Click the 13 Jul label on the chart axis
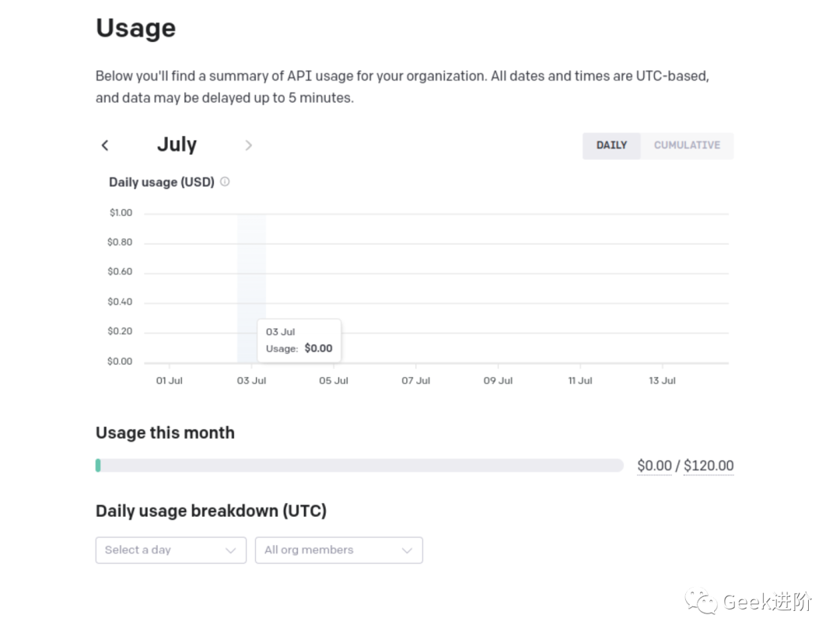 [663, 381]
